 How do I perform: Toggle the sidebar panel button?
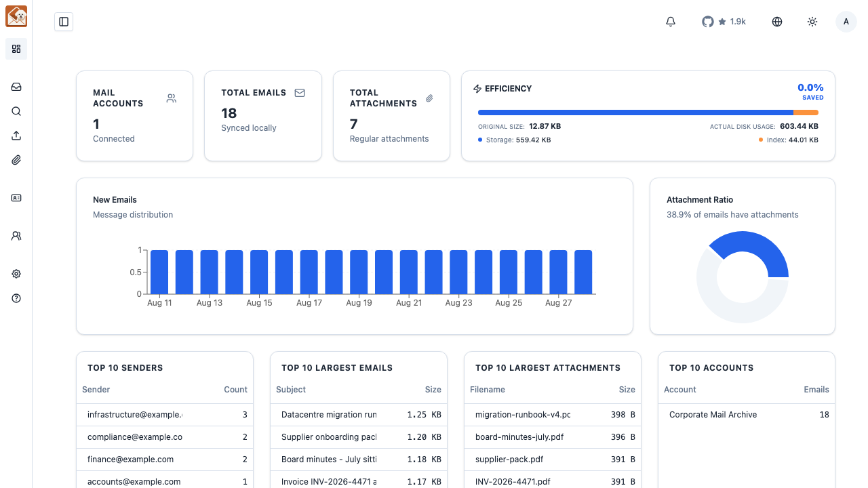64,22
